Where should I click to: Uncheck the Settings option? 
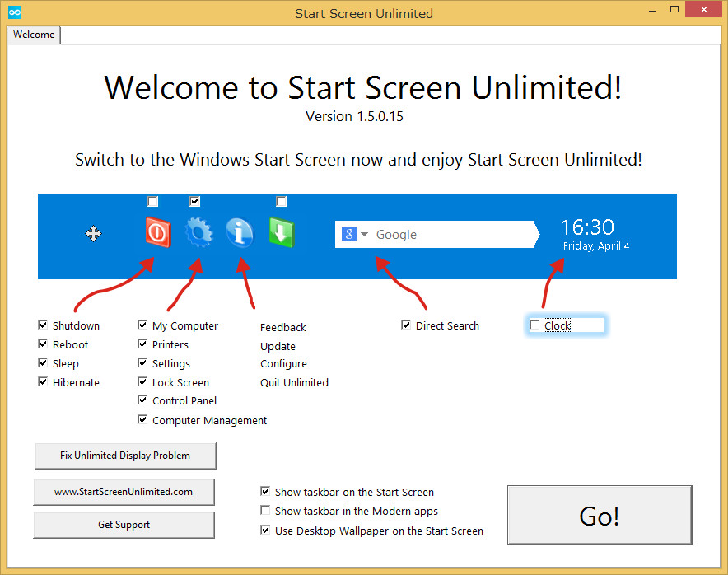[x=142, y=362]
